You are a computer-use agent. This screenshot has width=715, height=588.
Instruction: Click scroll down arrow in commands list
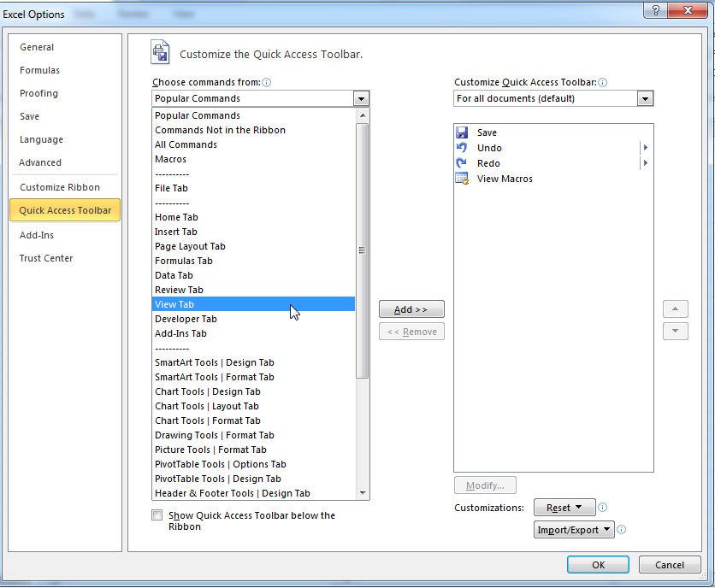[x=363, y=493]
